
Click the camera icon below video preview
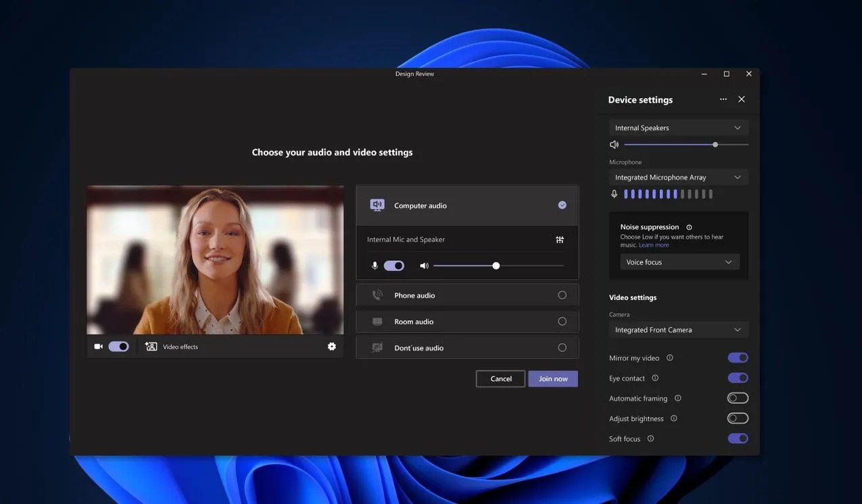[98, 347]
